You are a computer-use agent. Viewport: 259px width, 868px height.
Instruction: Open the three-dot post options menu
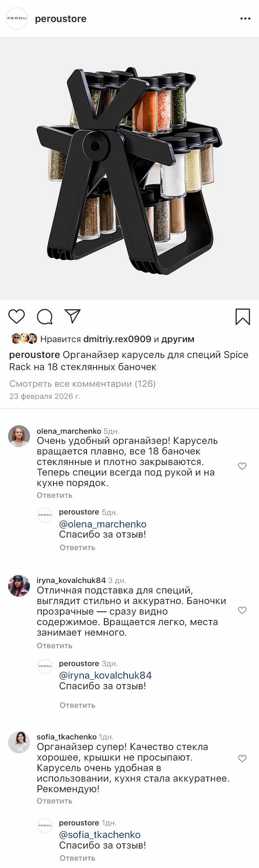(x=245, y=19)
